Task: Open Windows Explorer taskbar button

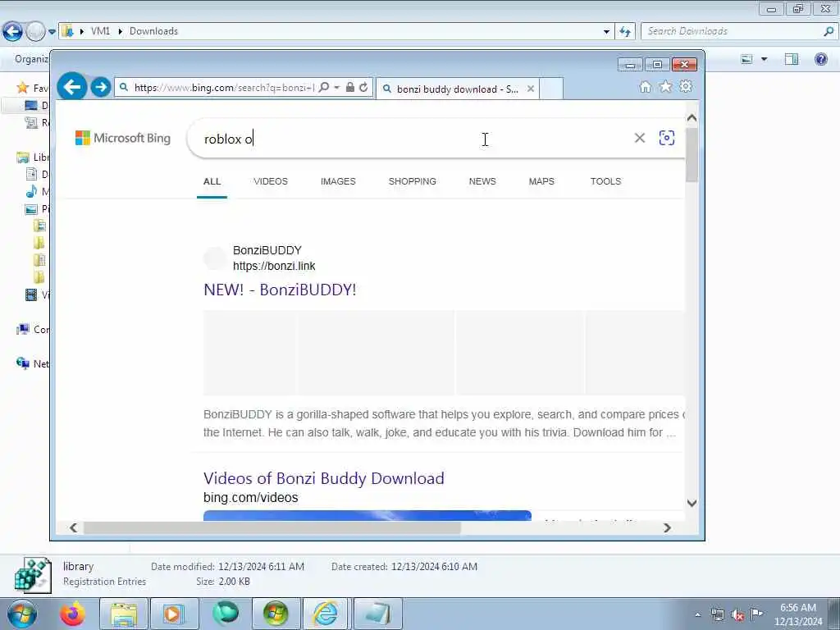Action: click(123, 614)
